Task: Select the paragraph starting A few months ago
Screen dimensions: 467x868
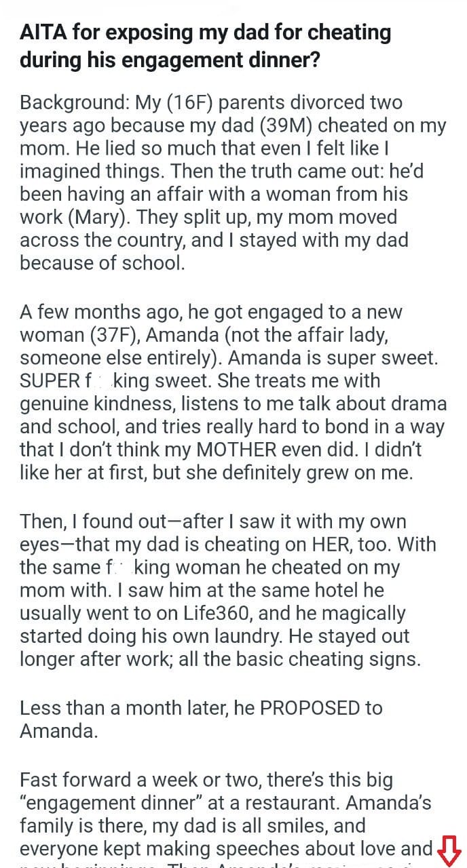Action: tap(233, 392)
